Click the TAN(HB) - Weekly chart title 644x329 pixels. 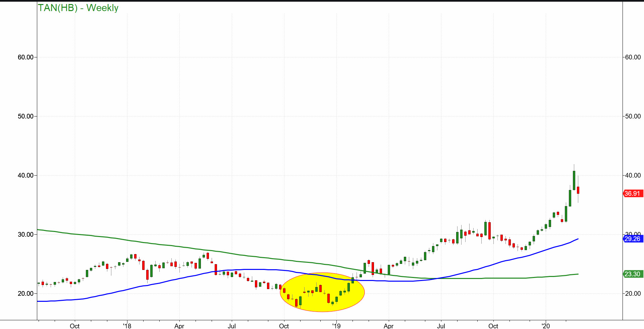(x=78, y=8)
